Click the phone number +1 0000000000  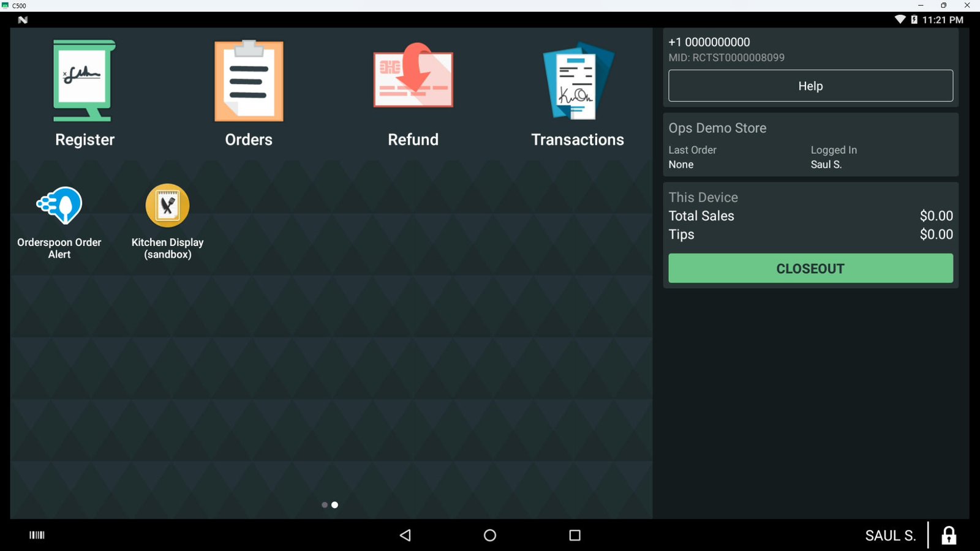click(x=709, y=42)
